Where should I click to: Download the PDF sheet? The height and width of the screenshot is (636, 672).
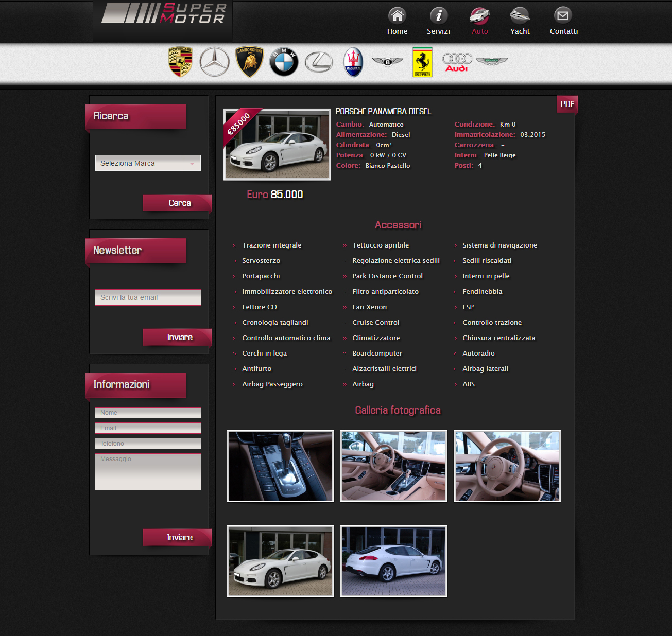[x=567, y=104]
